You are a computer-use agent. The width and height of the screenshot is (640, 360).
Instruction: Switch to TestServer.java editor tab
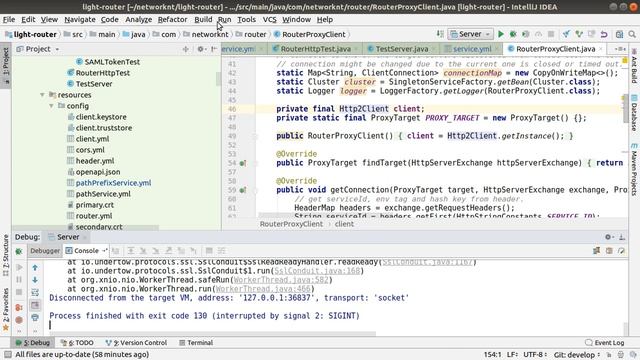click(402, 49)
